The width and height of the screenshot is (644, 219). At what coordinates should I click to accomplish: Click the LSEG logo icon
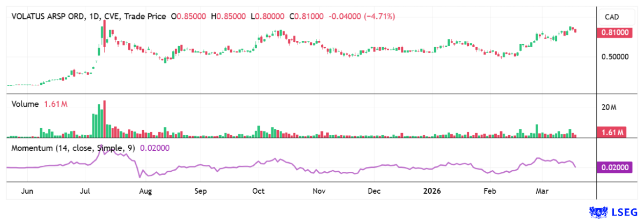[x=597, y=211]
